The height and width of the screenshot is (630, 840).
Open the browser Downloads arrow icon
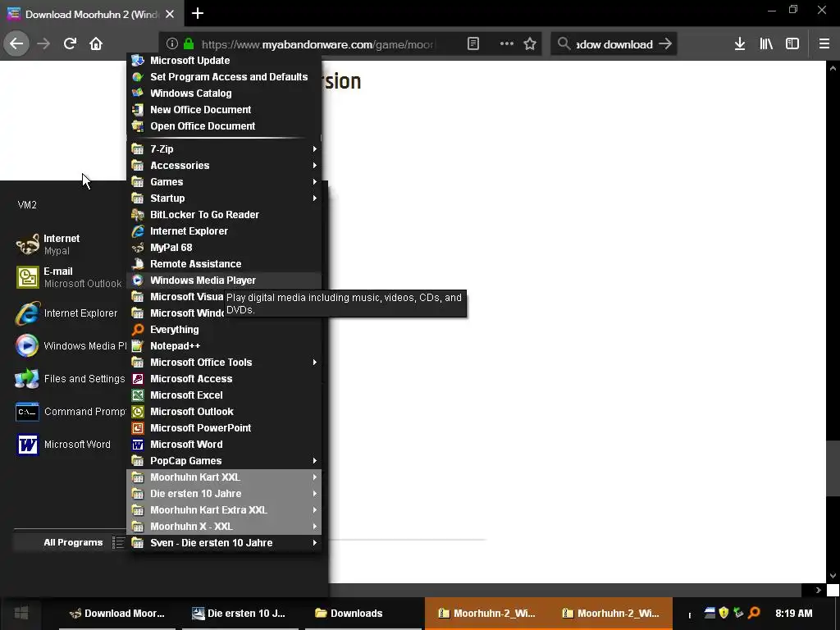[740, 43]
